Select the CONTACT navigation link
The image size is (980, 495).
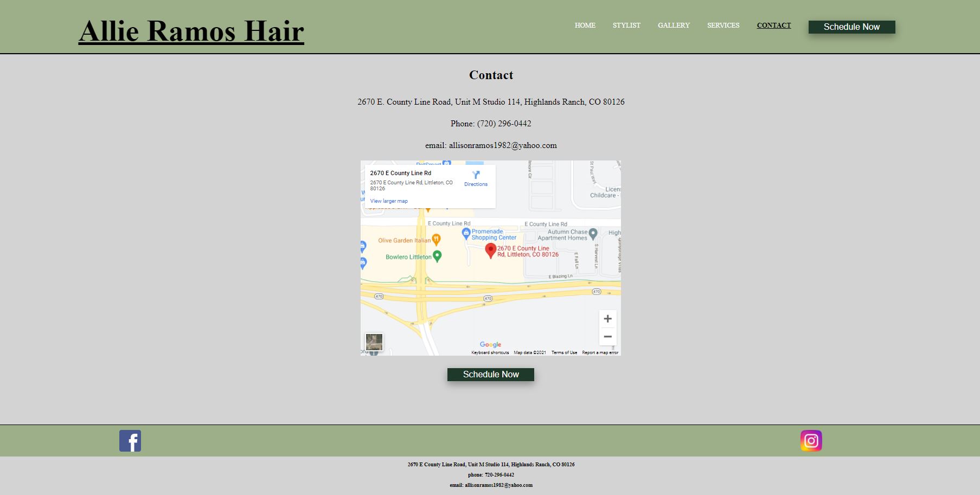pyautogui.click(x=774, y=25)
